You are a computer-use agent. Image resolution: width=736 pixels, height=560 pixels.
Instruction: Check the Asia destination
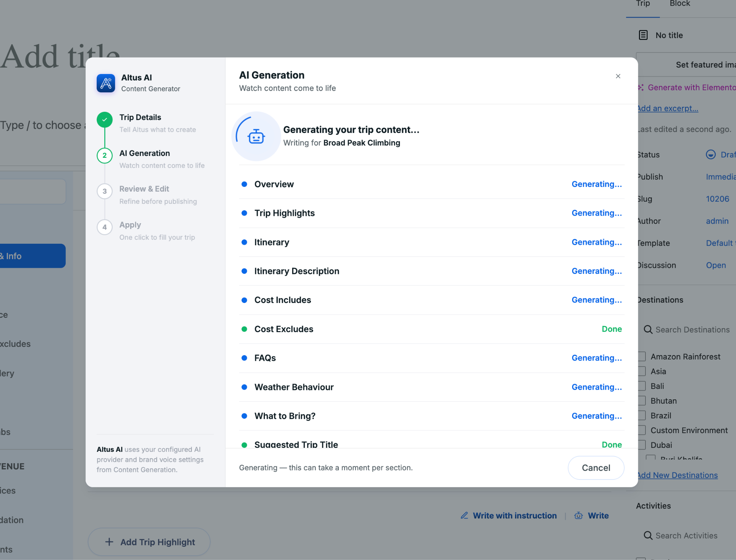point(641,371)
